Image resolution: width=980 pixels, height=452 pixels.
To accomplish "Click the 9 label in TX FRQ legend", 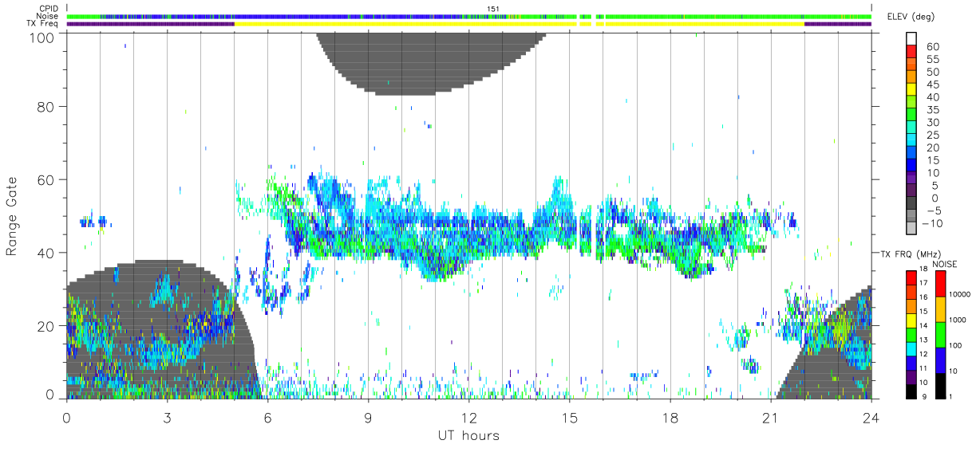I will (x=925, y=396).
